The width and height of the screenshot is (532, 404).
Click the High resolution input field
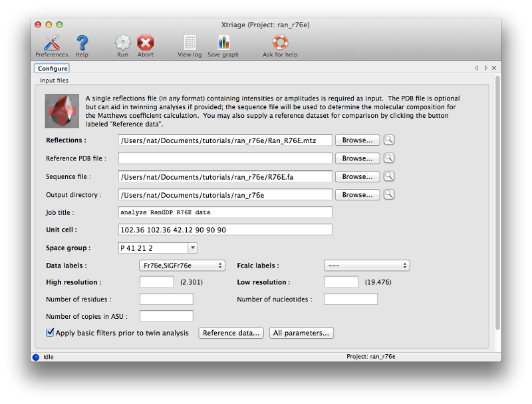(x=157, y=282)
